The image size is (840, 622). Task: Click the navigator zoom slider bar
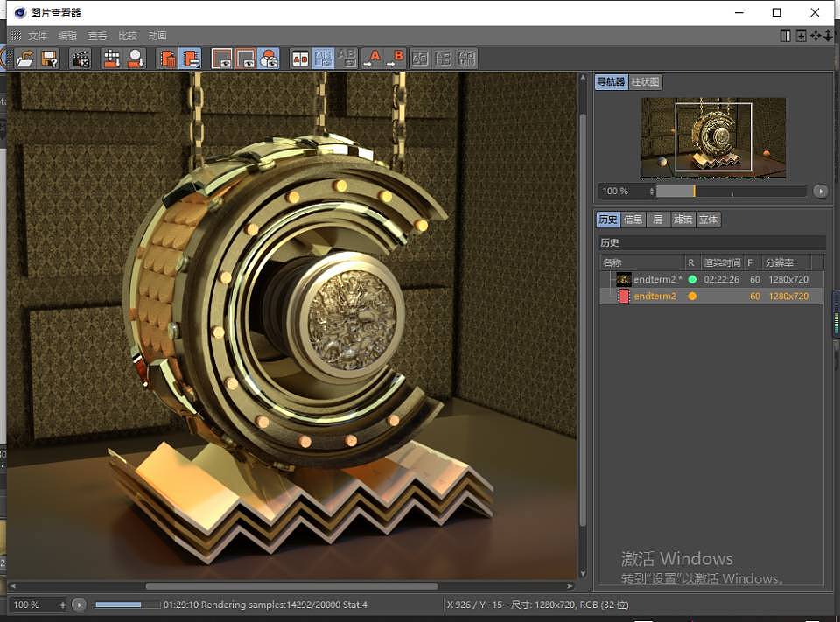click(731, 192)
